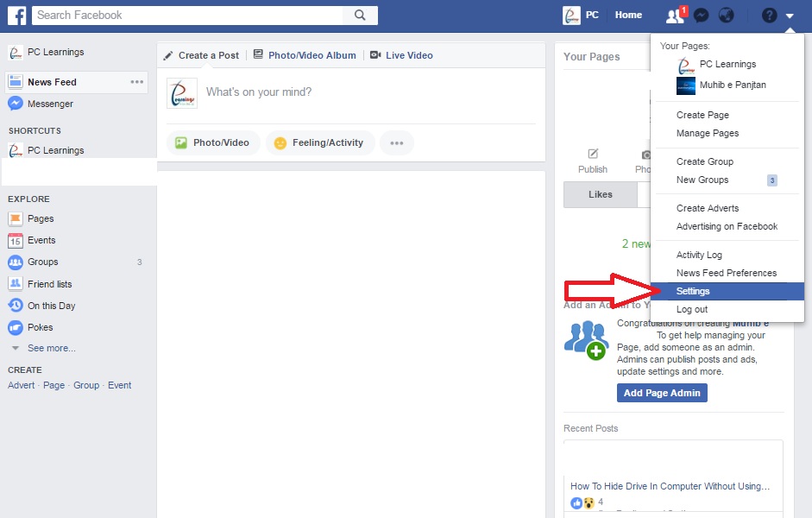This screenshot has height=518, width=812.
Task: Open News Feed Preferences from menu
Action: [727, 273]
